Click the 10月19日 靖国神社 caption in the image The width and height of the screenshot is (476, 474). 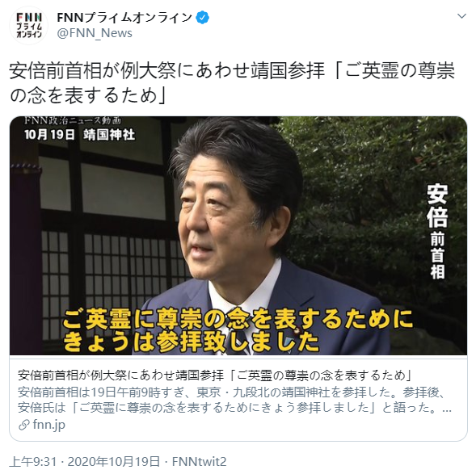(x=79, y=134)
